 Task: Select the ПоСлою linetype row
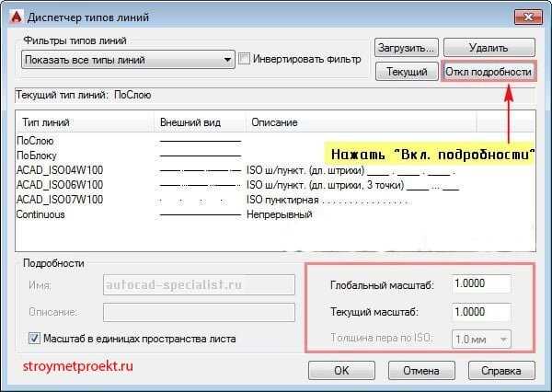(275, 141)
